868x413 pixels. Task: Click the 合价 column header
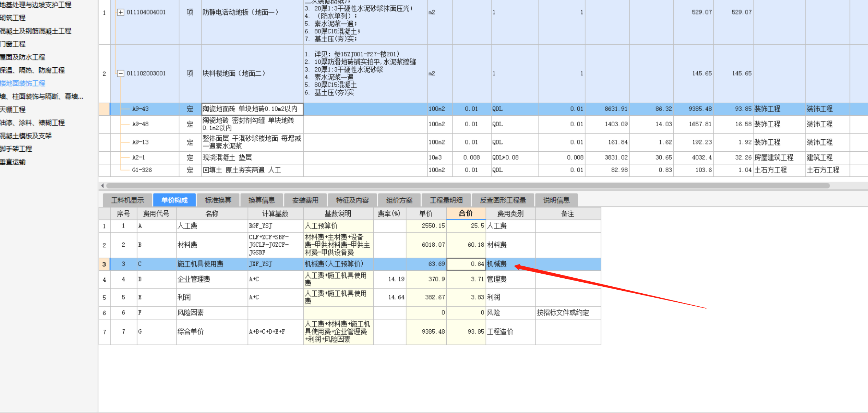(x=466, y=213)
